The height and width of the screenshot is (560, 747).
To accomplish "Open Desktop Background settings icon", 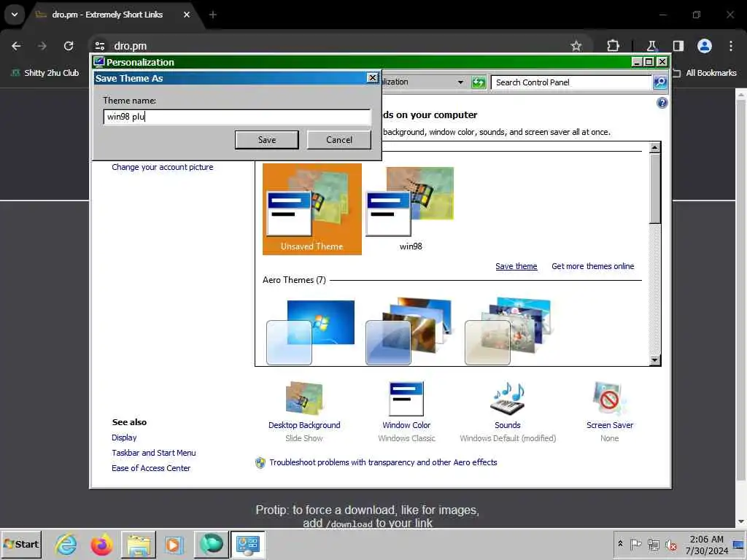I will [304, 398].
